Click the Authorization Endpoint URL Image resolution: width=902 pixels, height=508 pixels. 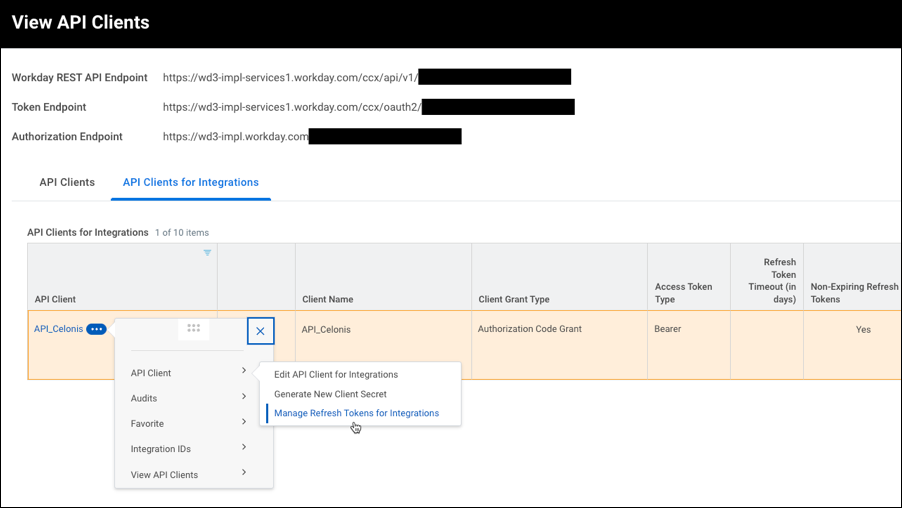pyautogui.click(x=236, y=136)
